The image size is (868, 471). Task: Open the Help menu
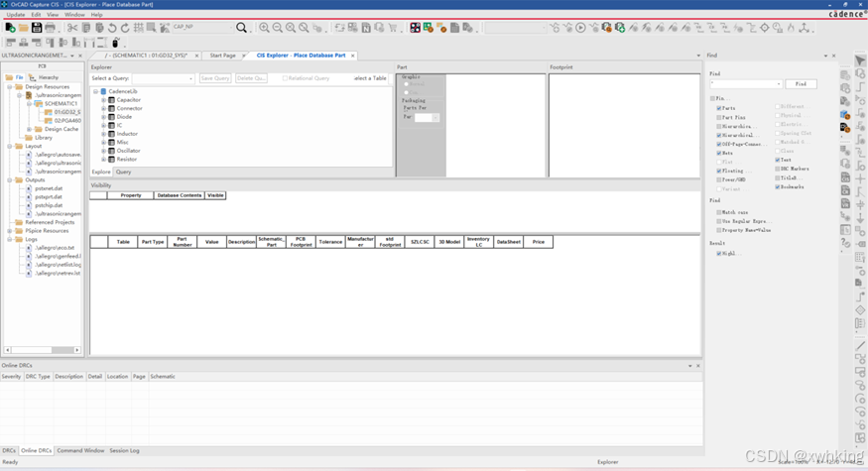pos(96,15)
